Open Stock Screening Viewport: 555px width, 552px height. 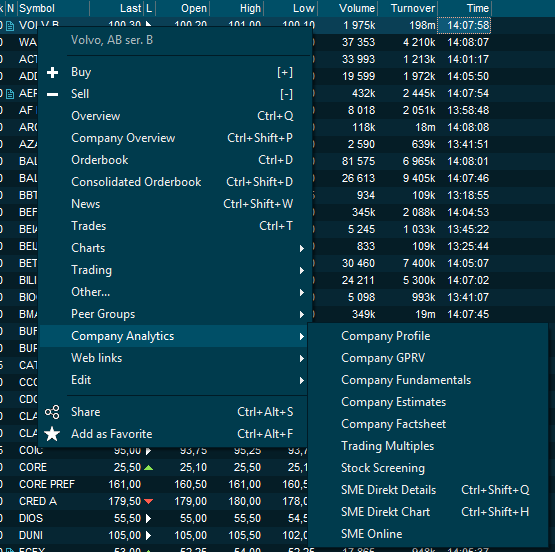428,468
